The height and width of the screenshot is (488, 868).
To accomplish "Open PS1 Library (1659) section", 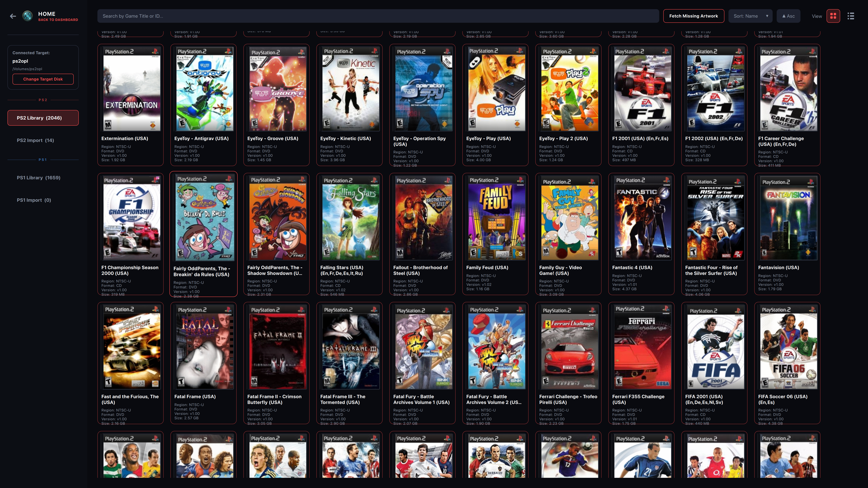I will [x=43, y=178].
